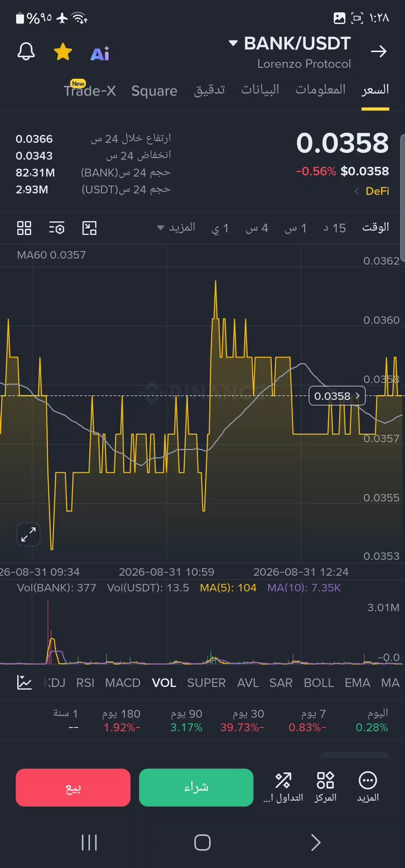Expand chart to fullscreen
This screenshot has height=868, width=405.
(28, 534)
